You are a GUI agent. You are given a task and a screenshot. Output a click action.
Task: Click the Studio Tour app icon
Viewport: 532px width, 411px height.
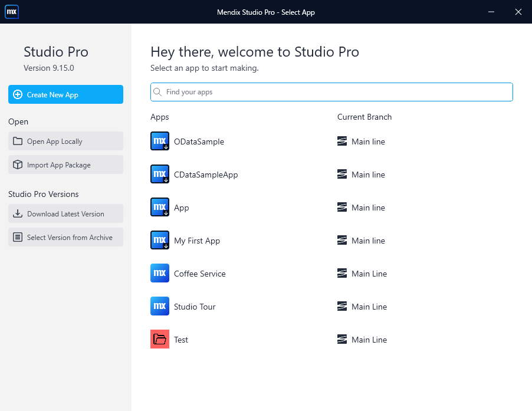tap(160, 306)
